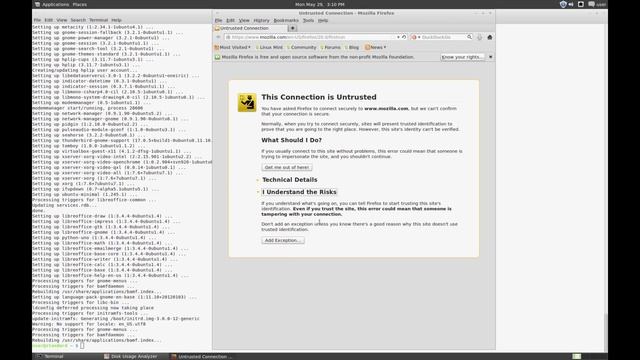Click the Firefox back arrow button

[218, 37]
